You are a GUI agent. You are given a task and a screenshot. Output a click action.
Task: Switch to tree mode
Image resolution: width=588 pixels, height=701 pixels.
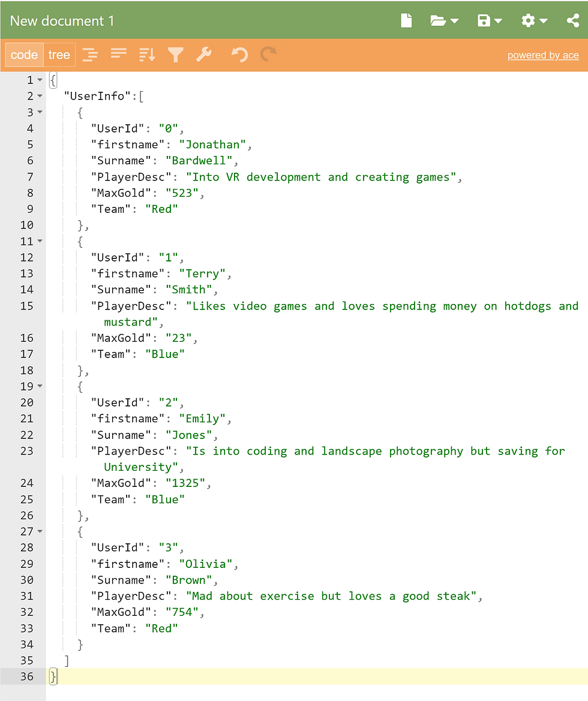(x=59, y=55)
